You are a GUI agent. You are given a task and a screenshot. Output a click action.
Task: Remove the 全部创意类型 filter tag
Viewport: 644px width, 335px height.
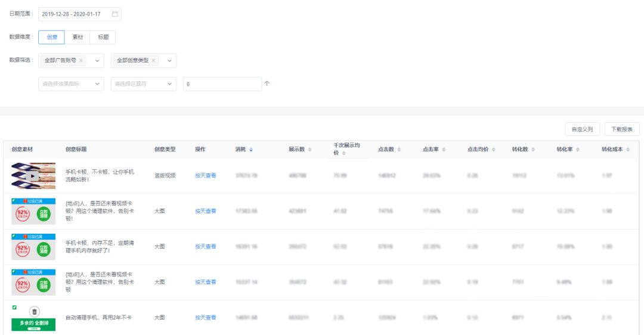153,60
